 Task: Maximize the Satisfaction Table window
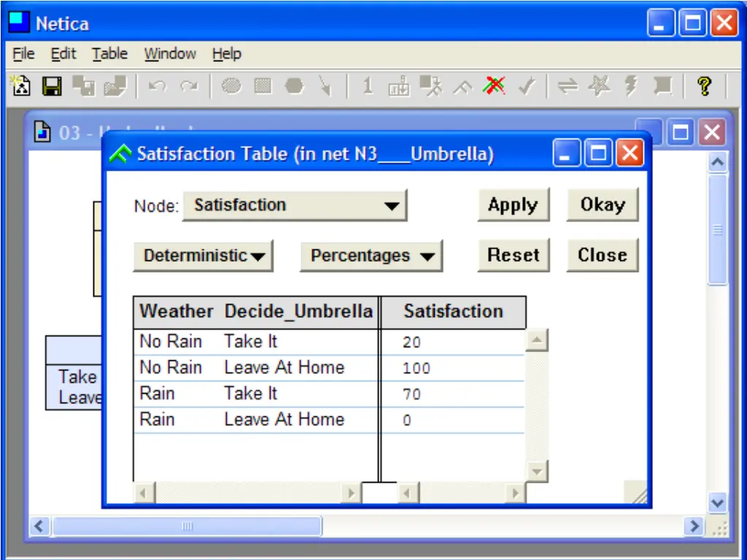[598, 153]
